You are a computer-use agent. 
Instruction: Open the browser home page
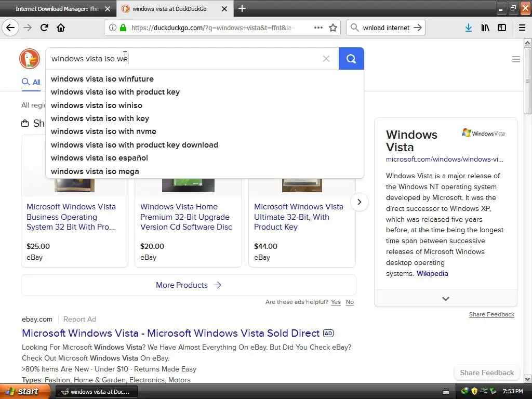coord(61,28)
